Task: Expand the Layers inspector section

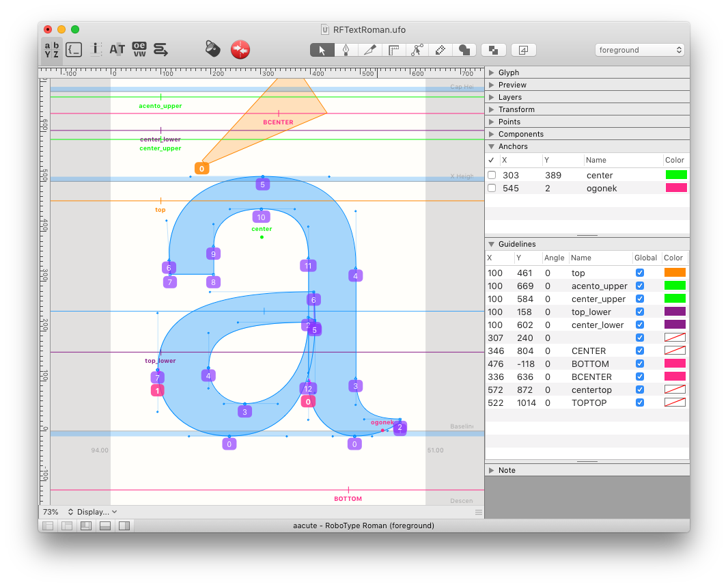Action: (491, 97)
